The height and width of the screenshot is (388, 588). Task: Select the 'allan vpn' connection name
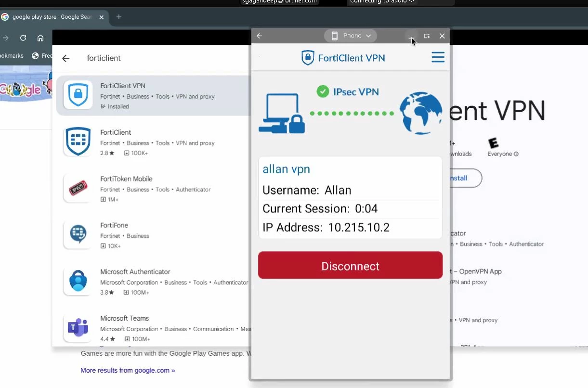[286, 169]
